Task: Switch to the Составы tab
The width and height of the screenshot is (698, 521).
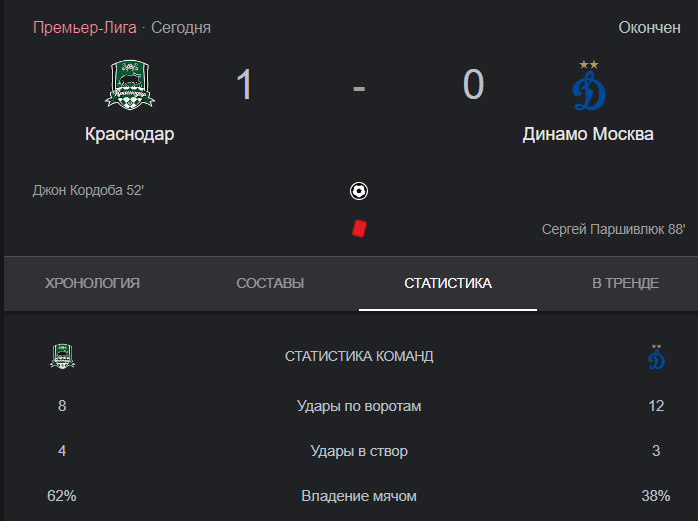Action: tap(270, 283)
